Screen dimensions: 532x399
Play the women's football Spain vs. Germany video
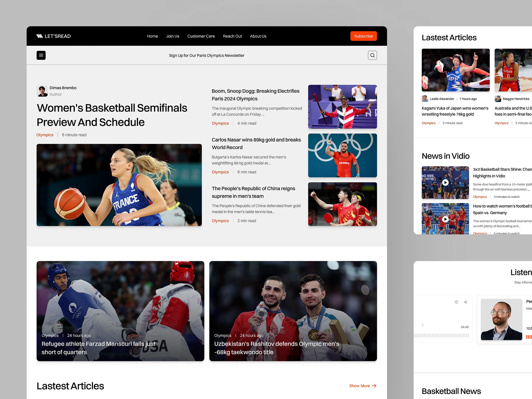click(445, 219)
